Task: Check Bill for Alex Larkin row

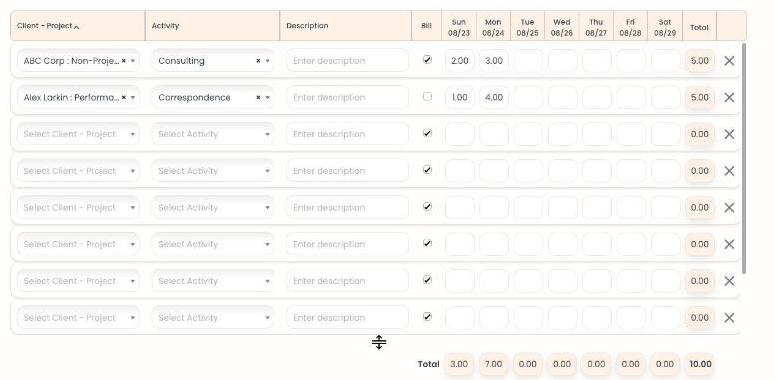Action: pyautogui.click(x=427, y=96)
